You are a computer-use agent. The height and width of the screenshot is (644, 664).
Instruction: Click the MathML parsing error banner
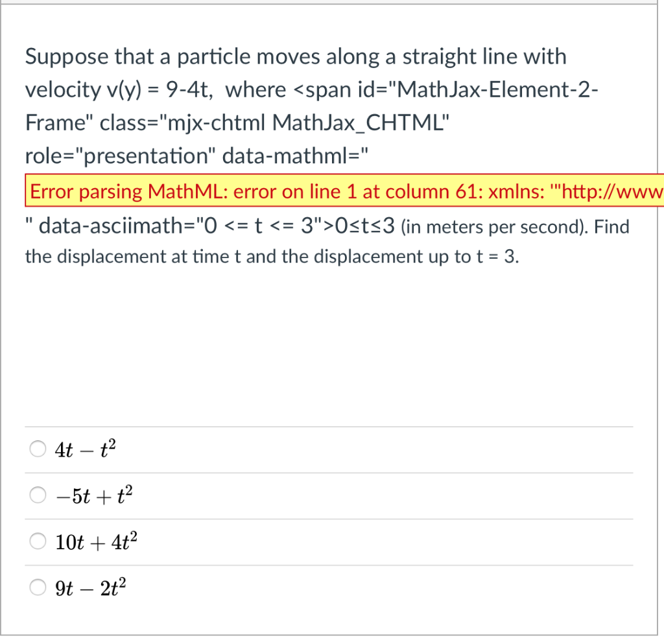pos(324,191)
